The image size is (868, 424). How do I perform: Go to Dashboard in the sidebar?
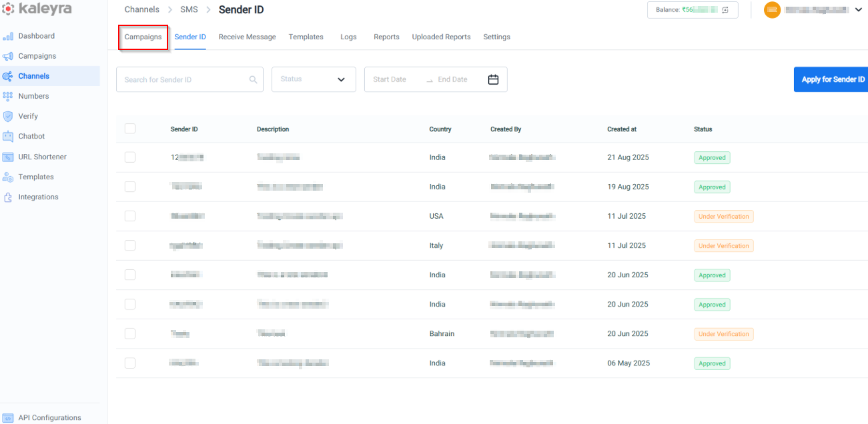click(37, 36)
